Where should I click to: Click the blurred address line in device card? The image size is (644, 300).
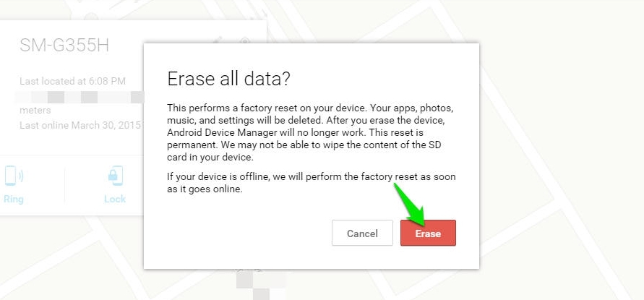(x=80, y=98)
